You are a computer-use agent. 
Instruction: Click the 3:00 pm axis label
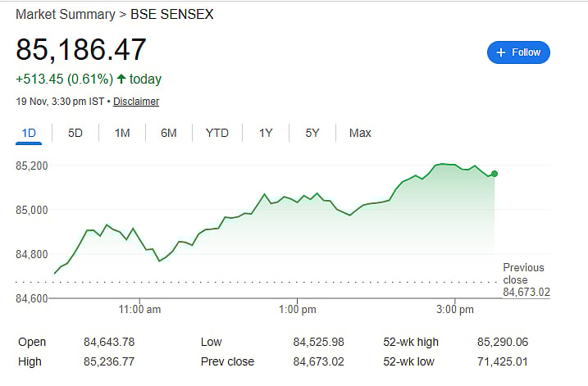click(x=456, y=310)
